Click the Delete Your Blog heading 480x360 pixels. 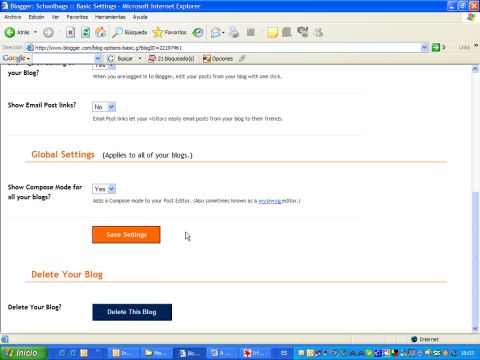[67, 274]
